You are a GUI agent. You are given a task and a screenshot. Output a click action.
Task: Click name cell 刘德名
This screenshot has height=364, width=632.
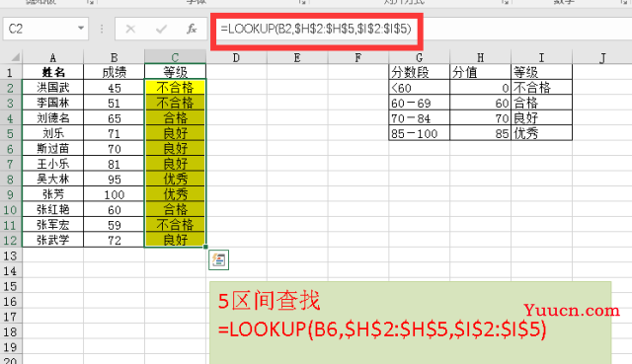coord(52,118)
